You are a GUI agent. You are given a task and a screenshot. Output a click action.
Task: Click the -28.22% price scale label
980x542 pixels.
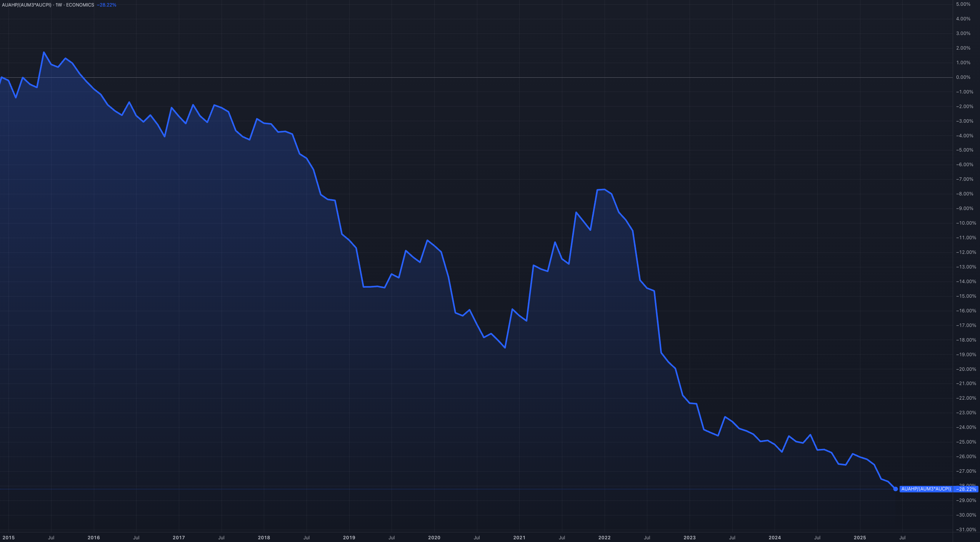(x=966, y=489)
